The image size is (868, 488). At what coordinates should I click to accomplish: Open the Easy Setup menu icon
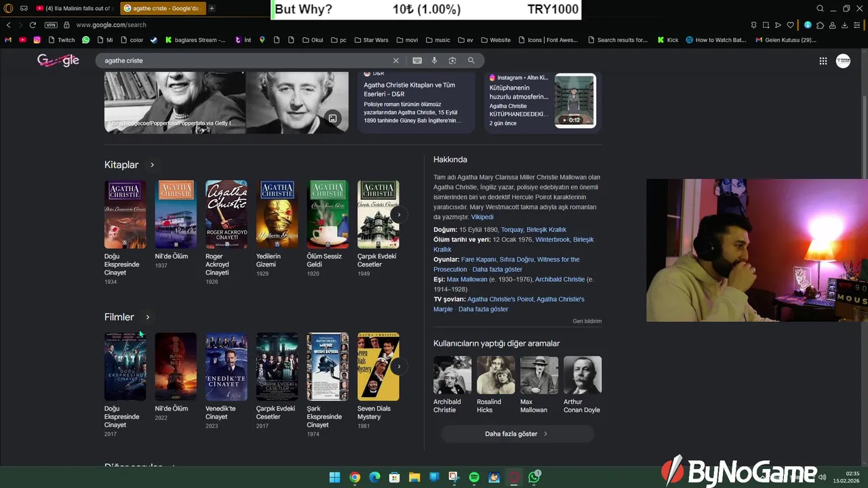click(x=858, y=25)
